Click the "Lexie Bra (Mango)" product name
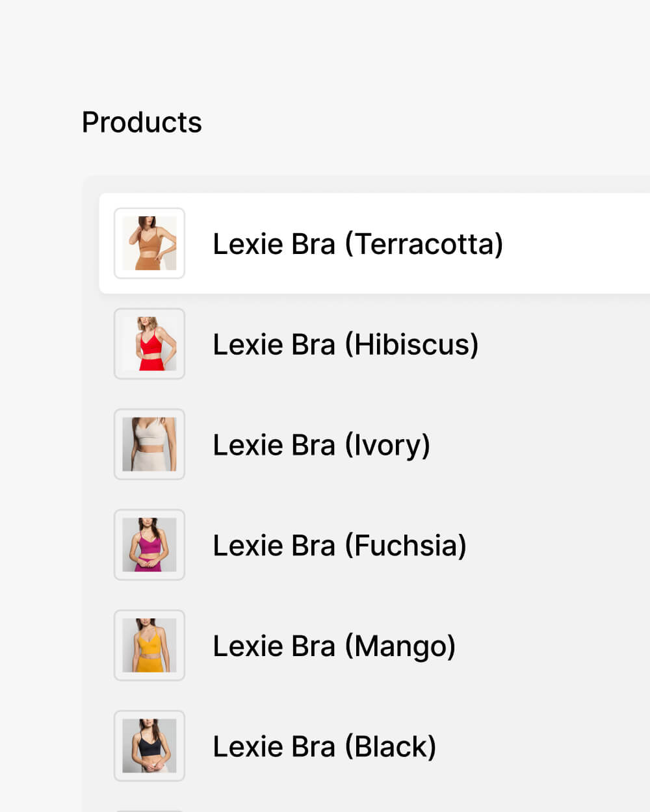650x812 pixels. pos(334,646)
